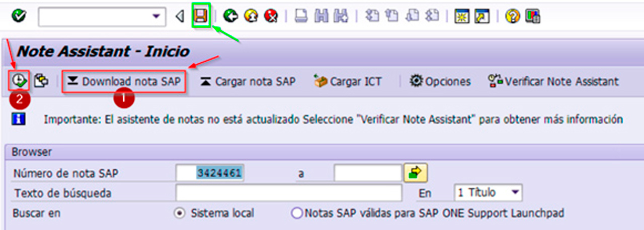
Task: Select the Sistema local radio button
Action: (179, 213)
